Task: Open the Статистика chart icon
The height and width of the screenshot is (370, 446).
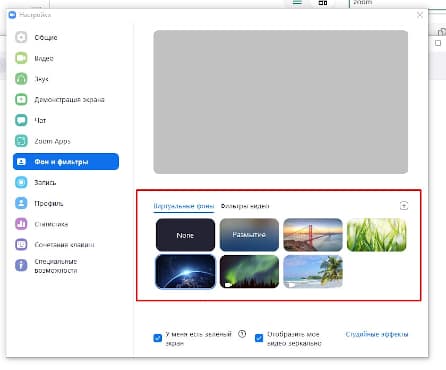Action: 21,224
